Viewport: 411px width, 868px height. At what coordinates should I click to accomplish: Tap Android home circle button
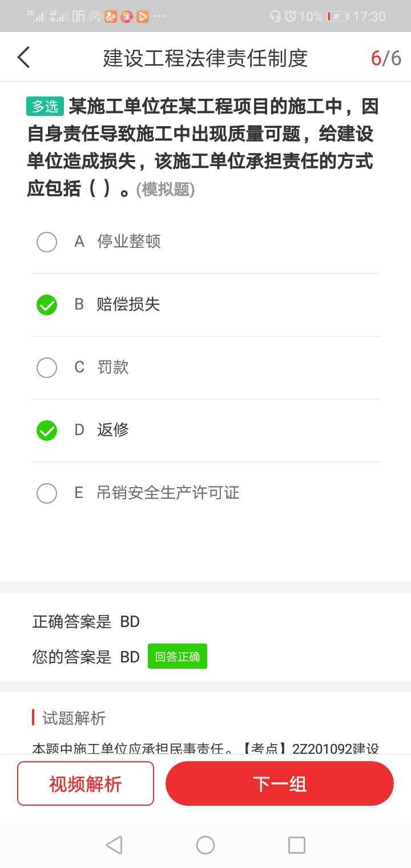[205, 845]
